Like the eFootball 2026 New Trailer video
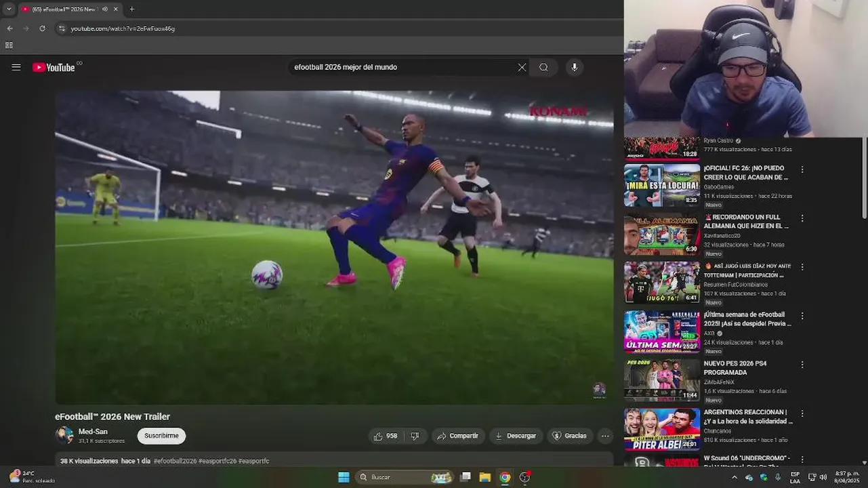Viewport: 868px width, 488px height. pyautogui.click(x=385, y=436)
